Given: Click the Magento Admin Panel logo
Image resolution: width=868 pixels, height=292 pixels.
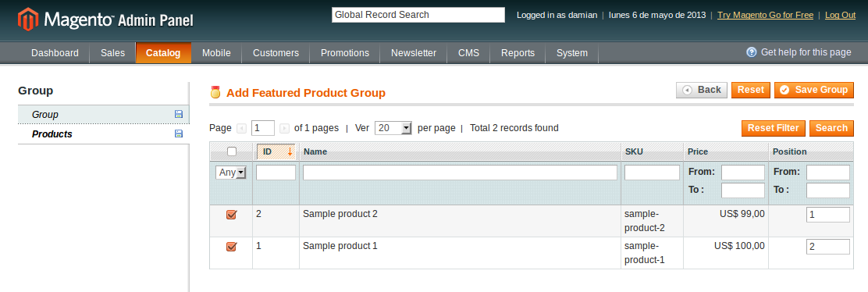Looking at the screenshot, I should pyautogui.click(x=105, y=20).
